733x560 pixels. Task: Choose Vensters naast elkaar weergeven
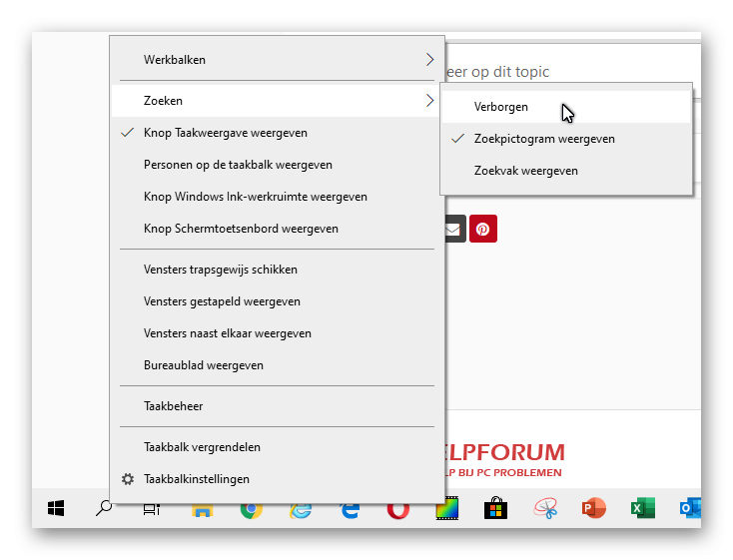click(278, 333)
